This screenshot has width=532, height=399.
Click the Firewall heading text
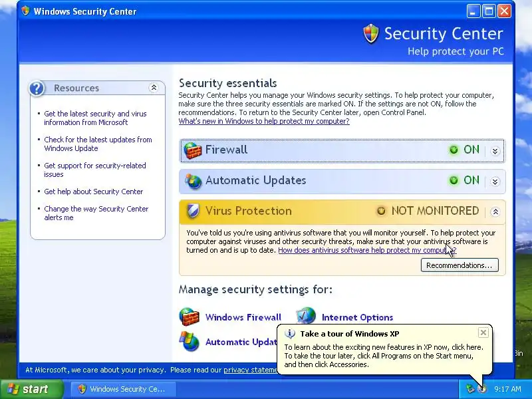(226, 150)
